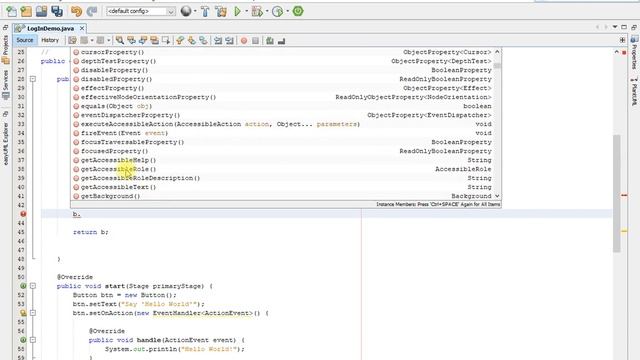Switch to History view

tap(50, 40)
